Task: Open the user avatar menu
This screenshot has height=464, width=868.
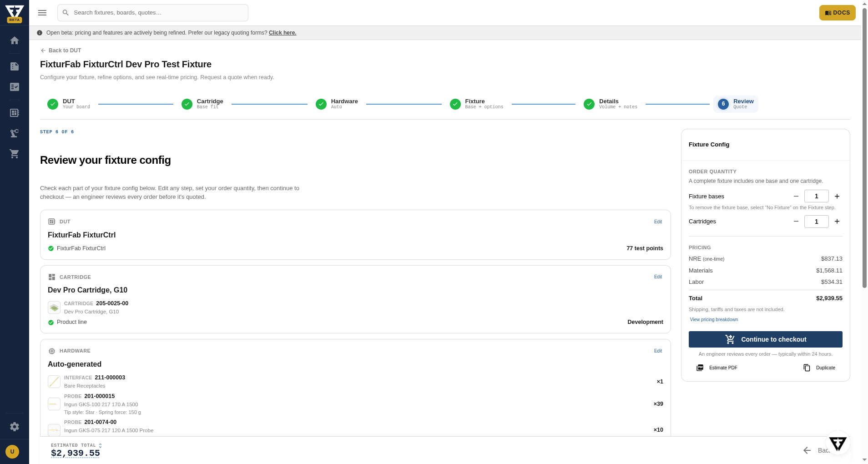Action: (12, 452)
